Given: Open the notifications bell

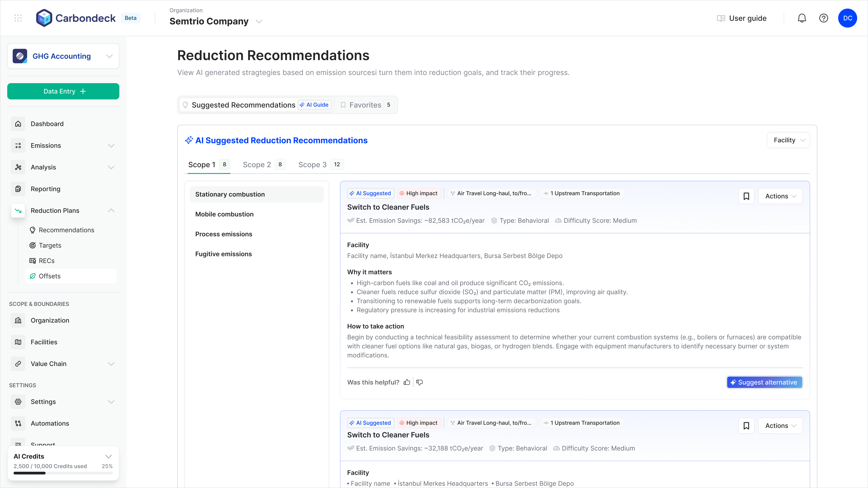Looking at the screenshot, I should tap(802, 18).
